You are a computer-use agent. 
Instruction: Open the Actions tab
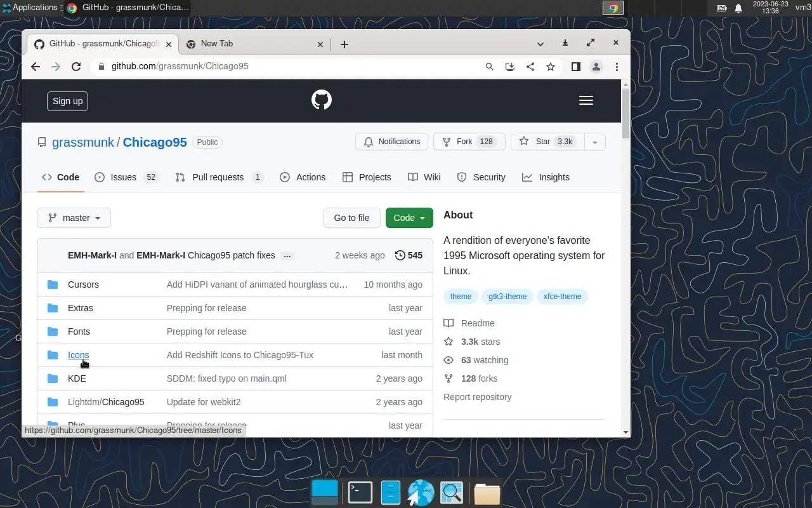point(303,177)
